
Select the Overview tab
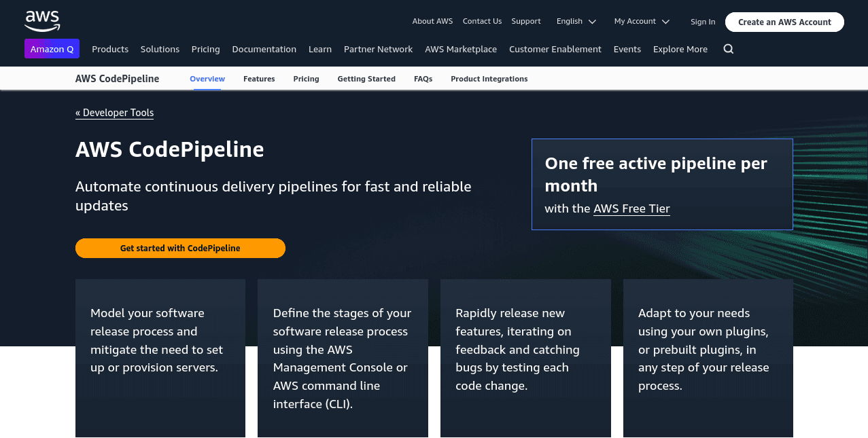[x=207, y=79]
